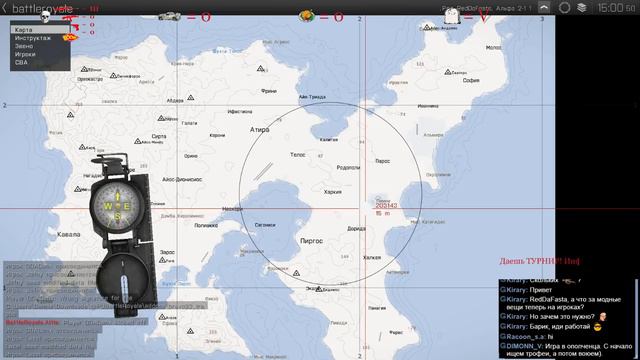
Task: Click Kirary's chat message Привет
Action: pos(527,290)
